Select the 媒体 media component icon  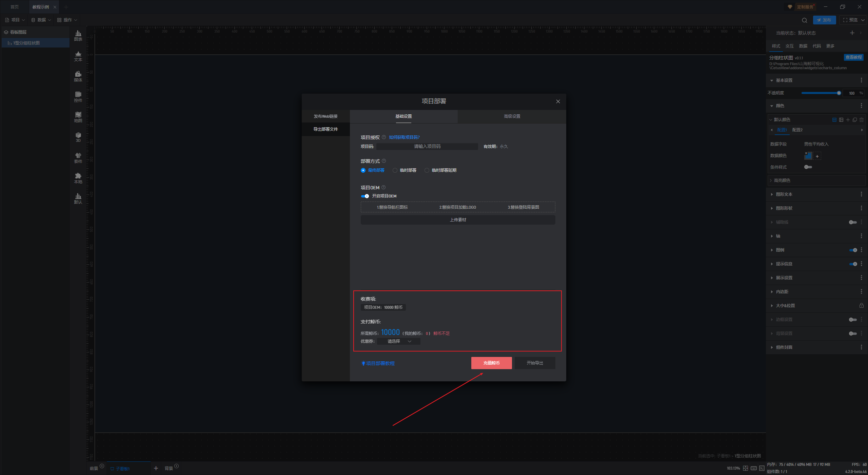[x=78, y=76]
